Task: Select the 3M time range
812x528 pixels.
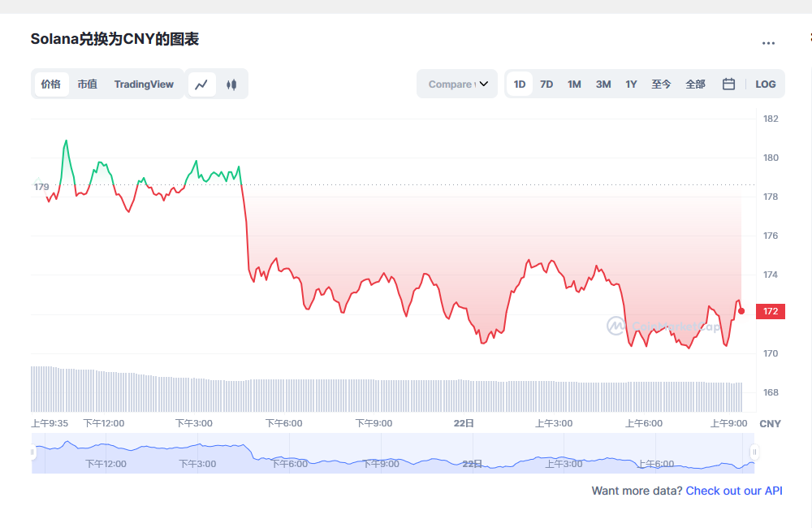Action: [x=603, y=84]
